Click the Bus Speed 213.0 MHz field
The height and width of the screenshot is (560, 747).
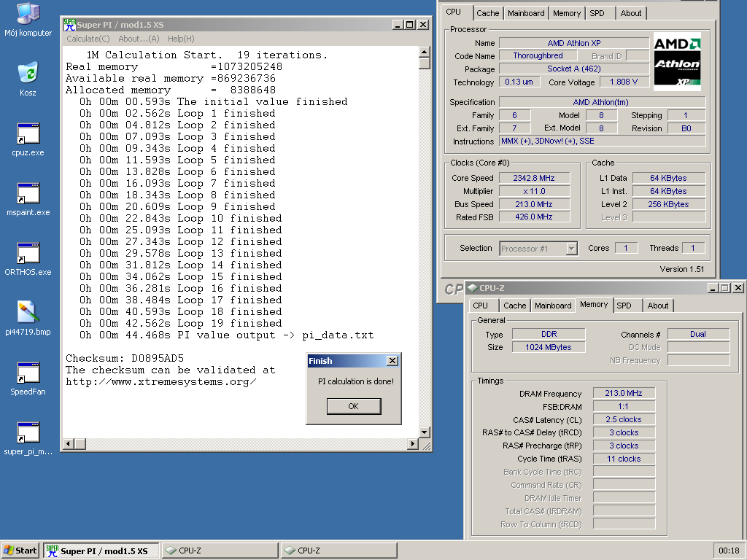click(534, 204)
